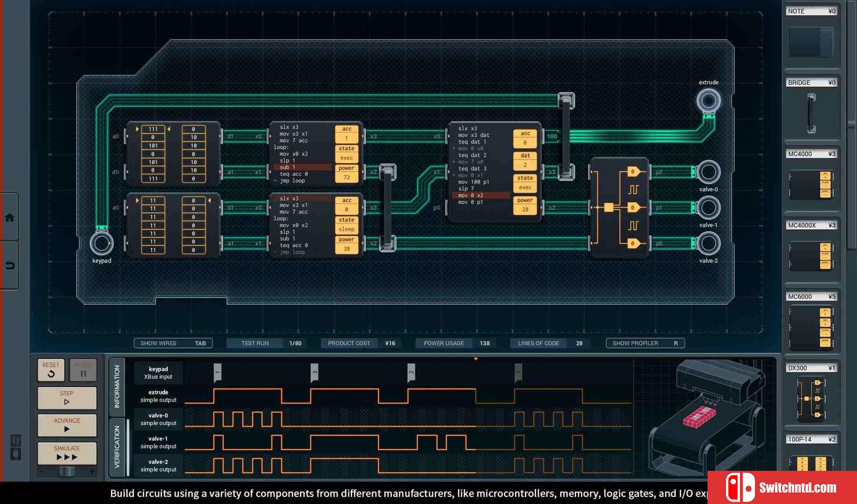Click the valve-2 output connector

708,243
